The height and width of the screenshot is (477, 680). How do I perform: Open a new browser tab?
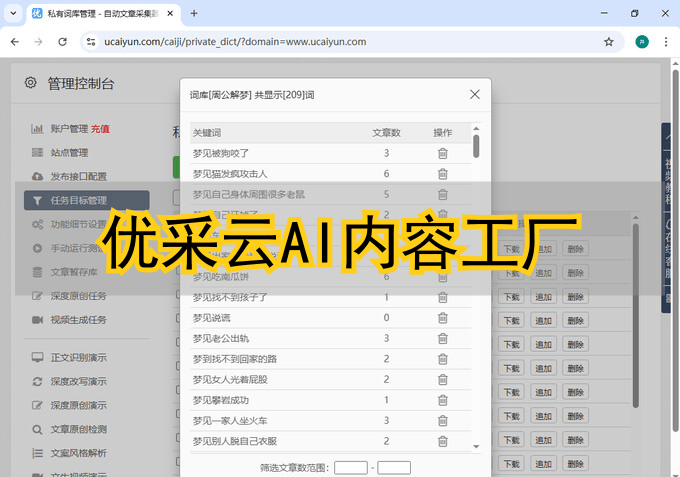pyautogui.click(x=193, y=13)
